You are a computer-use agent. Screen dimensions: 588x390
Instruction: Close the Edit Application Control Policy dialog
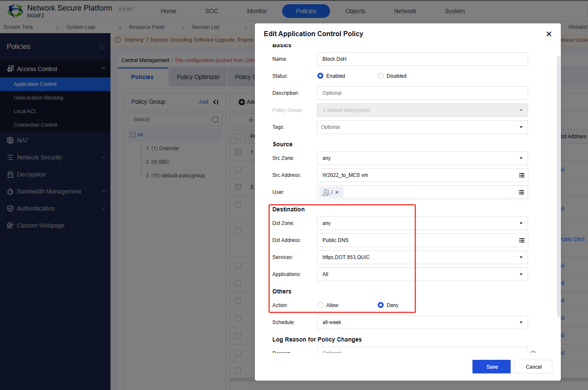tap(549, 34)
